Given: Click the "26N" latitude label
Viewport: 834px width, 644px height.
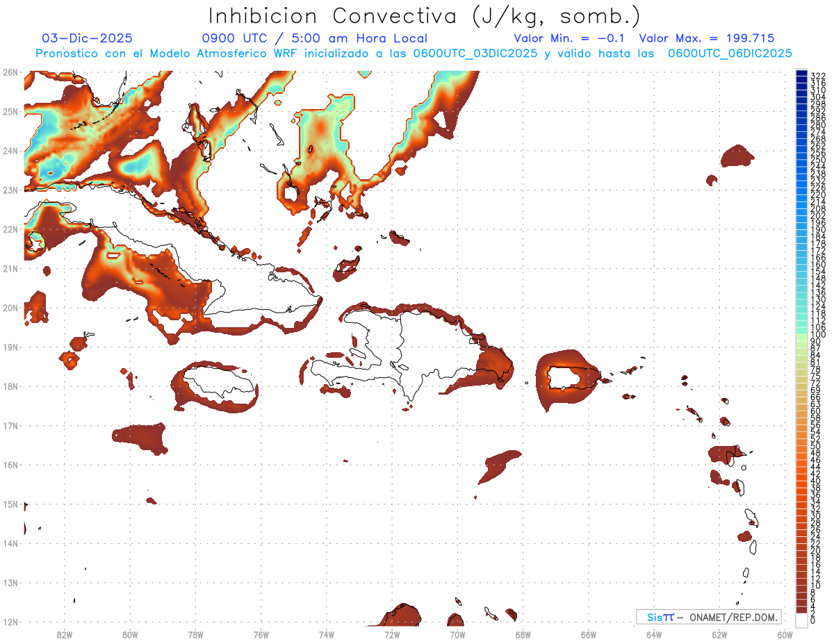Looking at the screenshot, I should click(x=10, y=72).
